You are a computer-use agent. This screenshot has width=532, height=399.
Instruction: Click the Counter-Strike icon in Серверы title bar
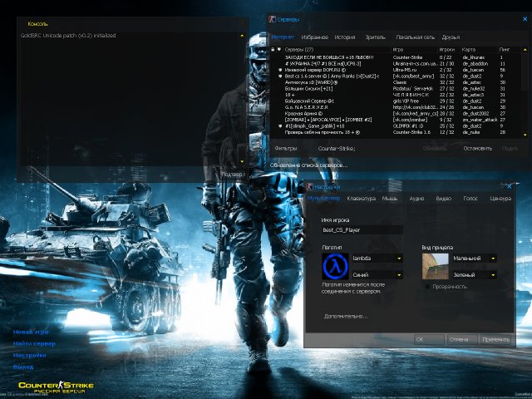pos(272,19)
